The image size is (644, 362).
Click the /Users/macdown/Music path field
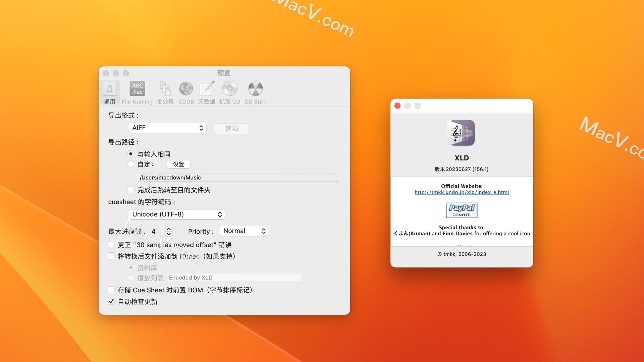(239, 177)
